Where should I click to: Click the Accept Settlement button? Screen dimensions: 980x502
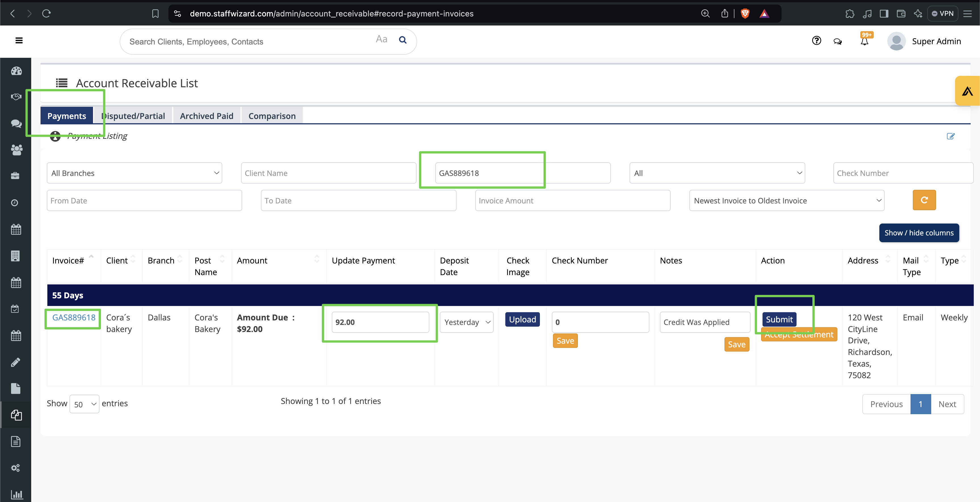(x=799, y=334)
